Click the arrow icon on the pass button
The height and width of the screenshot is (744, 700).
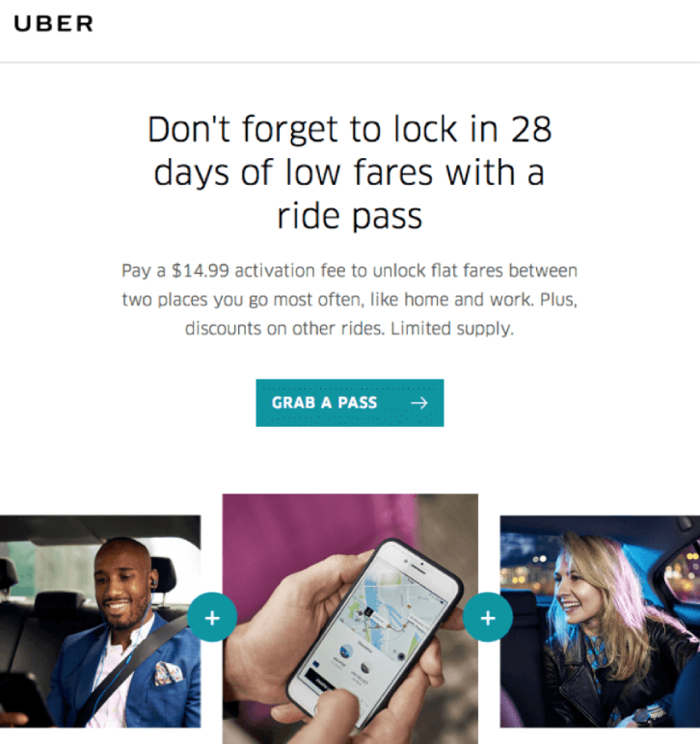[419, 403]
